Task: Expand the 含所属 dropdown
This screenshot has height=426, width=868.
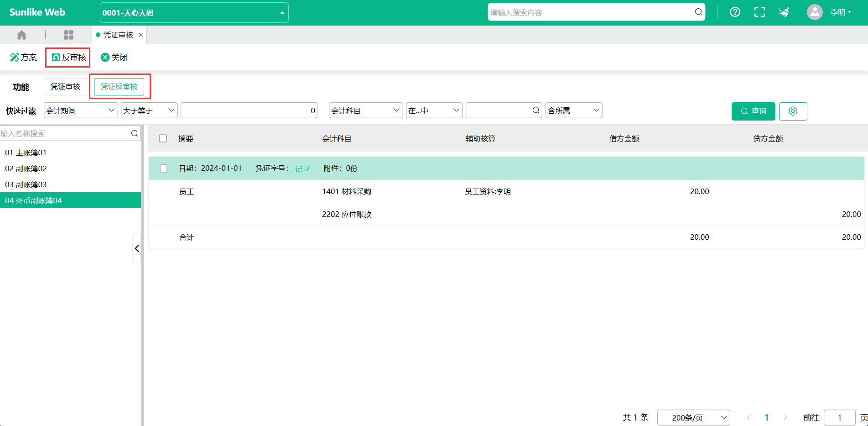Action: click(574, 110)
